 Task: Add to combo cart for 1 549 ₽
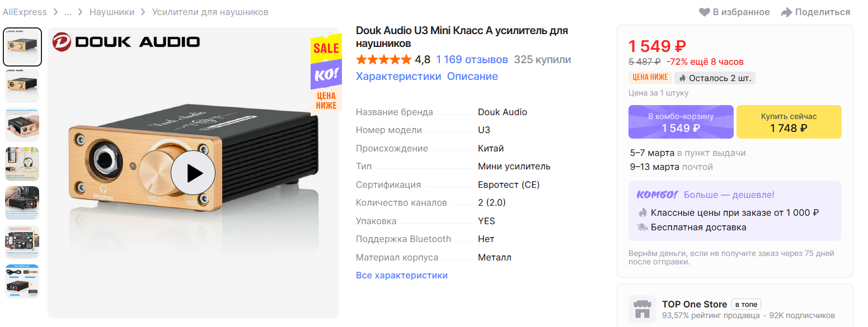681,122
